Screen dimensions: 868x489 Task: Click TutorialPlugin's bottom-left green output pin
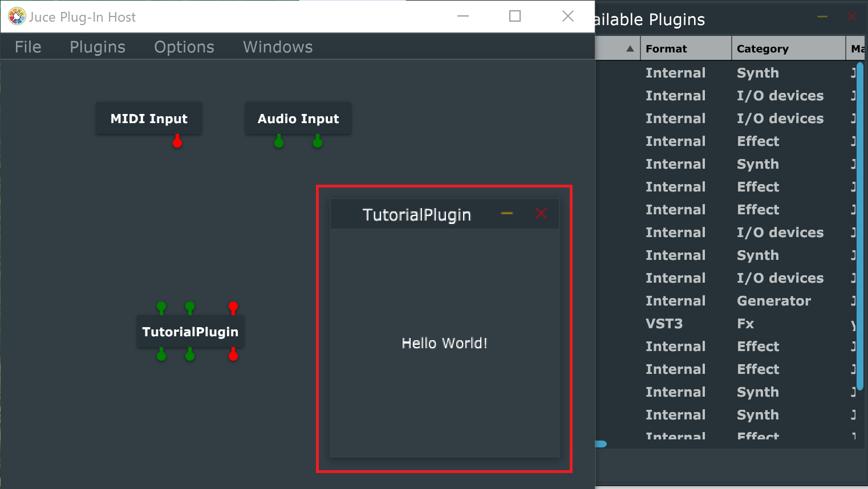[161, 356]
